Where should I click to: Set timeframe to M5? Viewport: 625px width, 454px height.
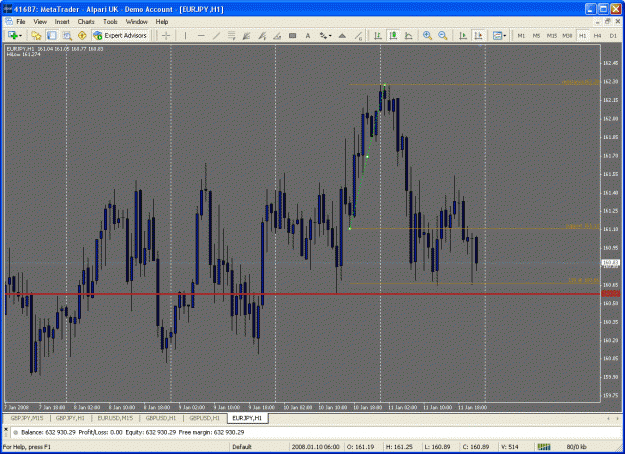pyautogui.click(x=536, y=35)
